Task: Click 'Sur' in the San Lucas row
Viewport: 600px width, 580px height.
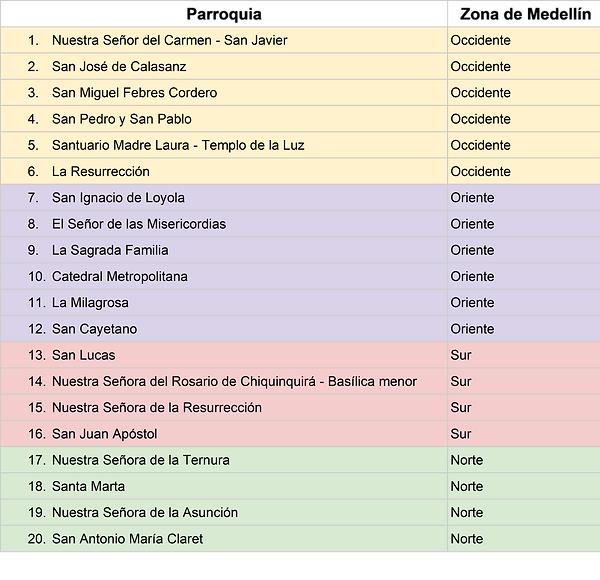Action: (461, 355)
